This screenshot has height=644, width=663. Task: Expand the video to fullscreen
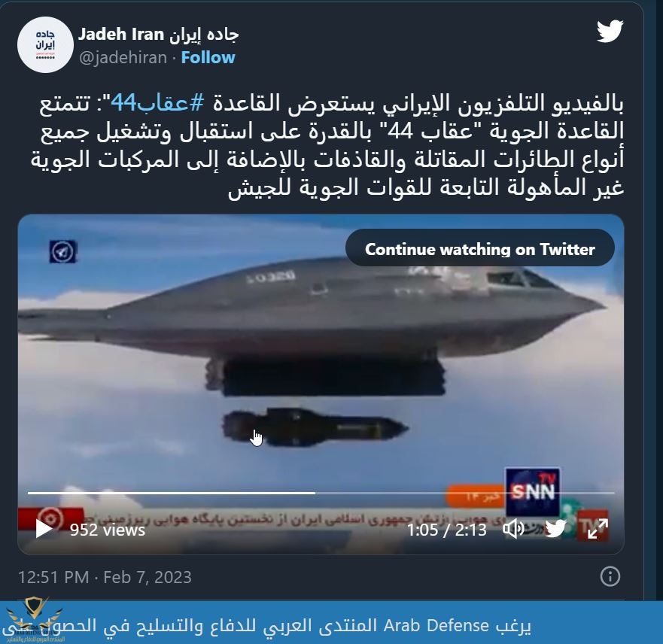pos(598,529)
